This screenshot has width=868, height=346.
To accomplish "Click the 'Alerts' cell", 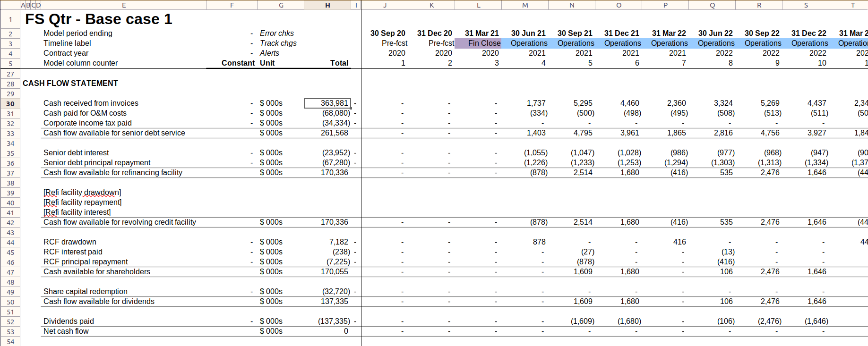I will coord(269,53).
